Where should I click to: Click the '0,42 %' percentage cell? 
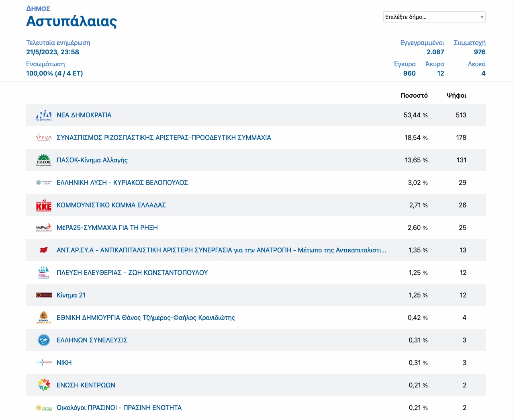(418, 318)
